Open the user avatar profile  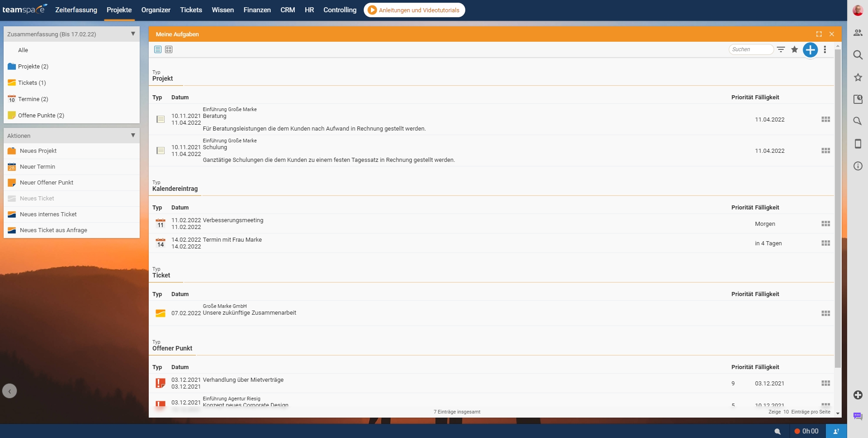click(x=858, y=10)
